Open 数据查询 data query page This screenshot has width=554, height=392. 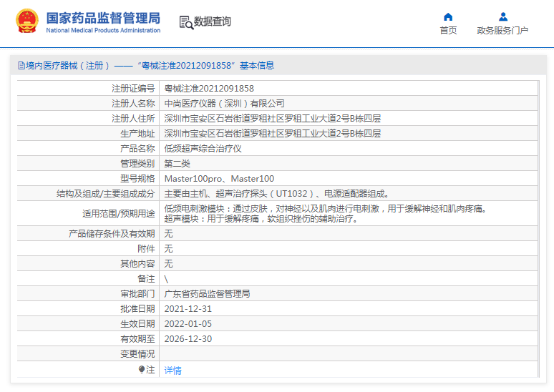tap(212, 21)
